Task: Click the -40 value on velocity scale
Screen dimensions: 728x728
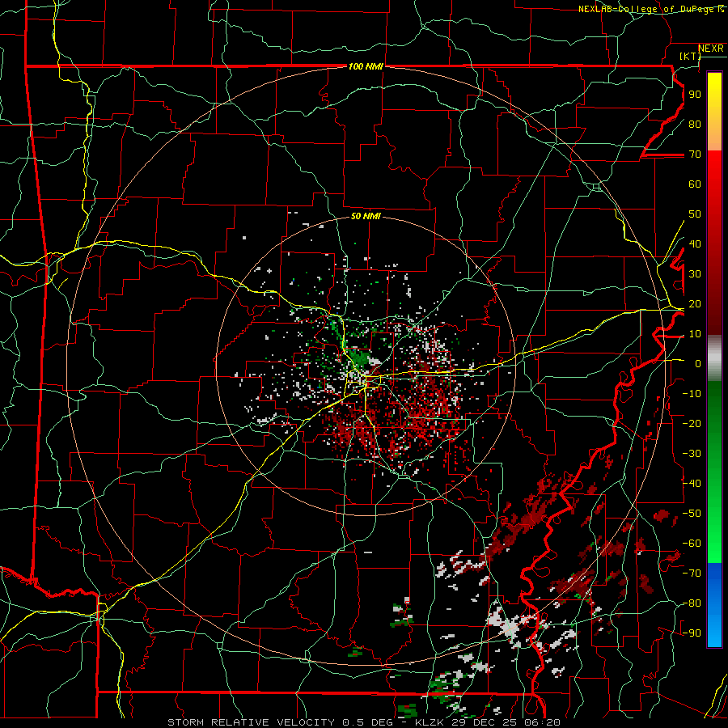Action: pos(692,484)
